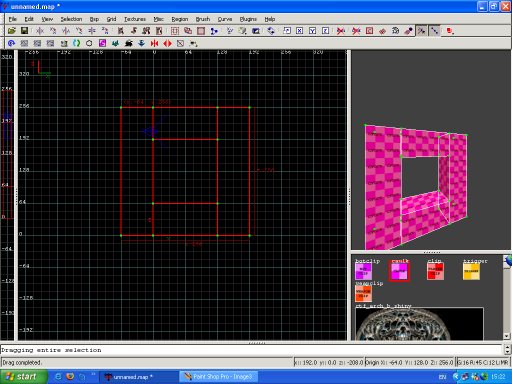Viewport: 512px width, 384px height.
Task: Click the console scroll stepper arrows
Action: coord(507,349)
